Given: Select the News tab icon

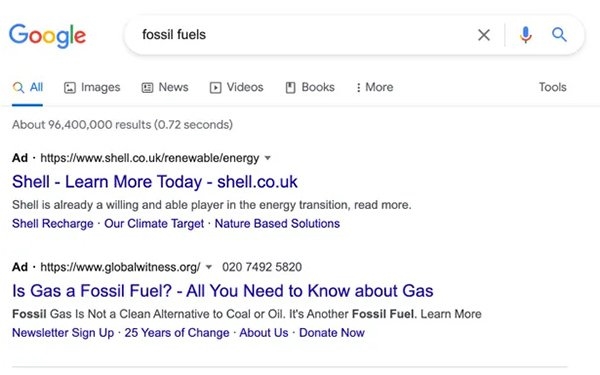Looking at the screenshot, I should [147, 88].
